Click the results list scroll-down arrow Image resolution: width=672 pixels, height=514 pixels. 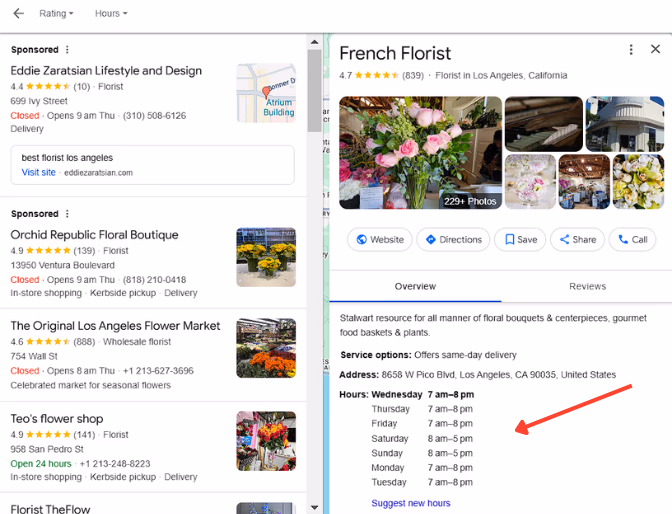315,508
